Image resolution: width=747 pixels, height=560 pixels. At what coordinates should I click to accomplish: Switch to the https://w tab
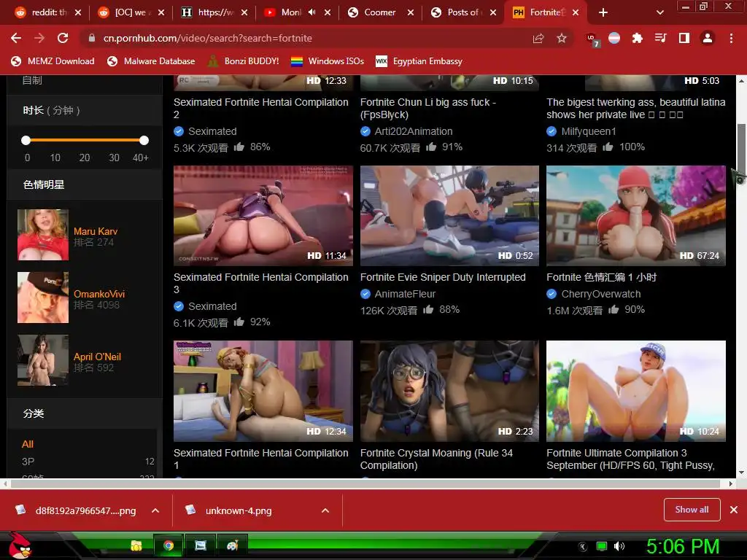[214, 12]
